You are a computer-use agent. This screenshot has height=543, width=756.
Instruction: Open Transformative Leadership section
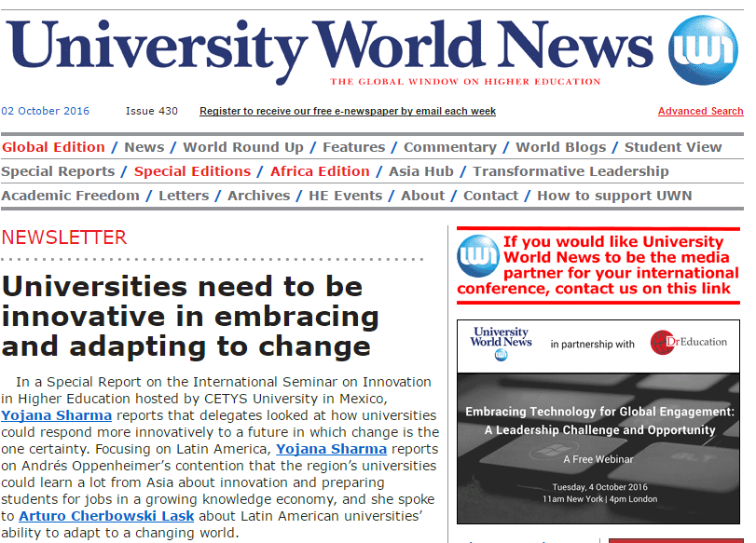coord(570,171)
